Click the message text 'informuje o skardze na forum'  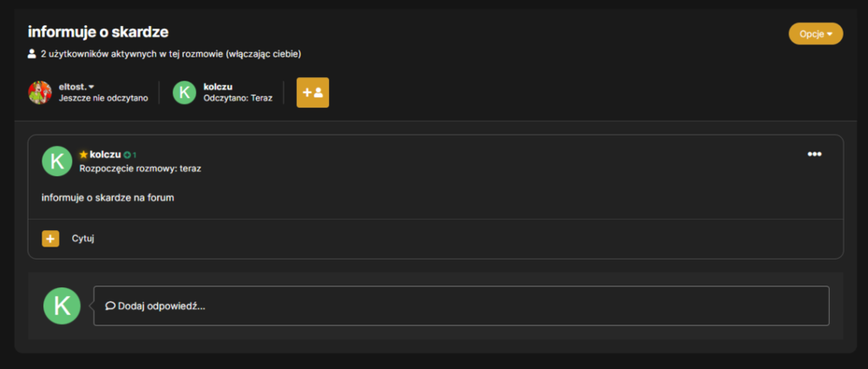108,197
